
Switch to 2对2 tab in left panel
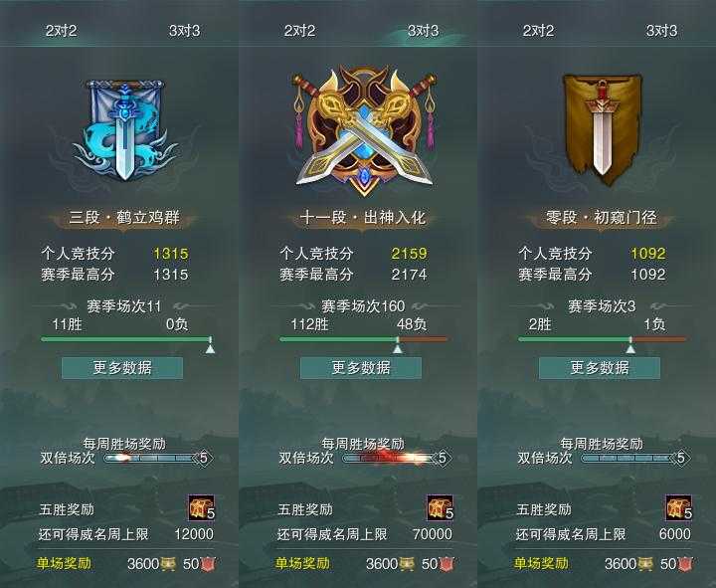pos(62,31)
